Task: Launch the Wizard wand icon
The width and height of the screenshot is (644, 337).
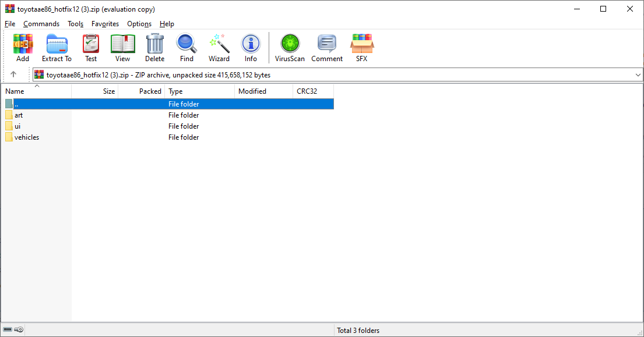Action: click(x=219, y=44)
